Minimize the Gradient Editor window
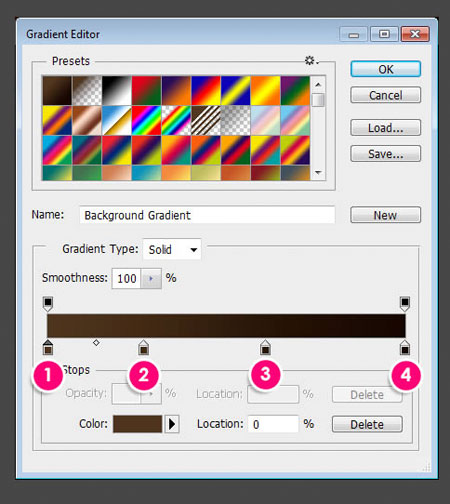The width and height of the screenshot is (450, 504). (x=354, y=34)
